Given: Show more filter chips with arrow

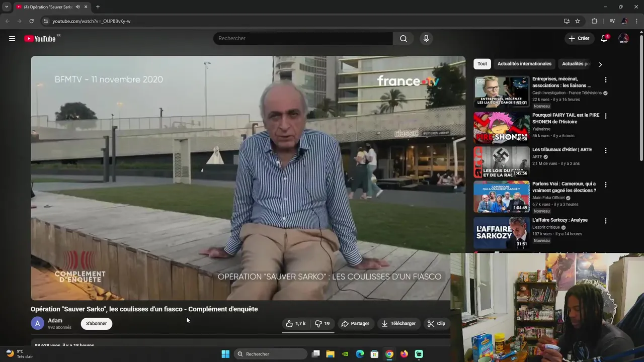Looking at the screenshot, I should pos(600,64).
